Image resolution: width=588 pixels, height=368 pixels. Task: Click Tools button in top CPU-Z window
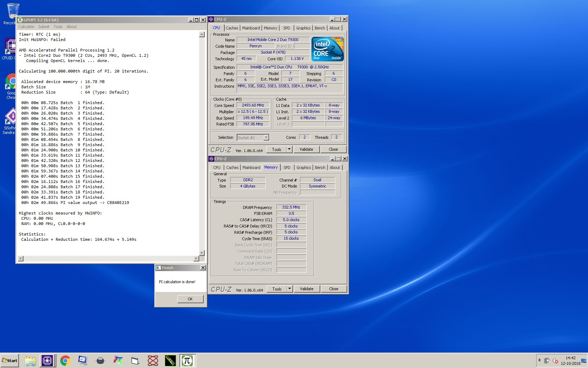[276, 150]
